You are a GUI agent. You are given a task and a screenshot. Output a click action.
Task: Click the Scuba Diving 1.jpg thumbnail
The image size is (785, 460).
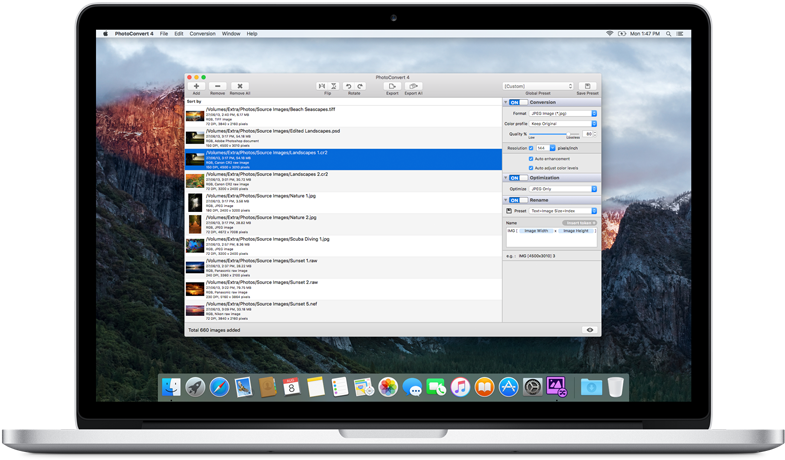coord(195,246)
